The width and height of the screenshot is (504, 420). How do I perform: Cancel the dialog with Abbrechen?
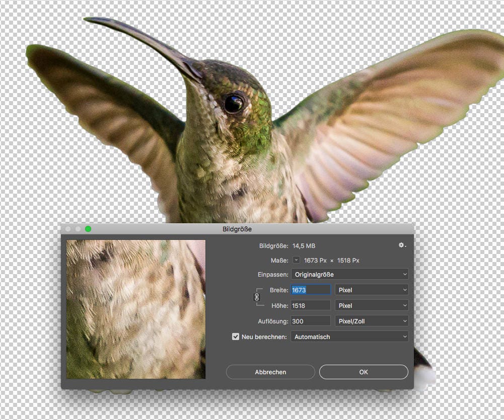coord(270,372)
